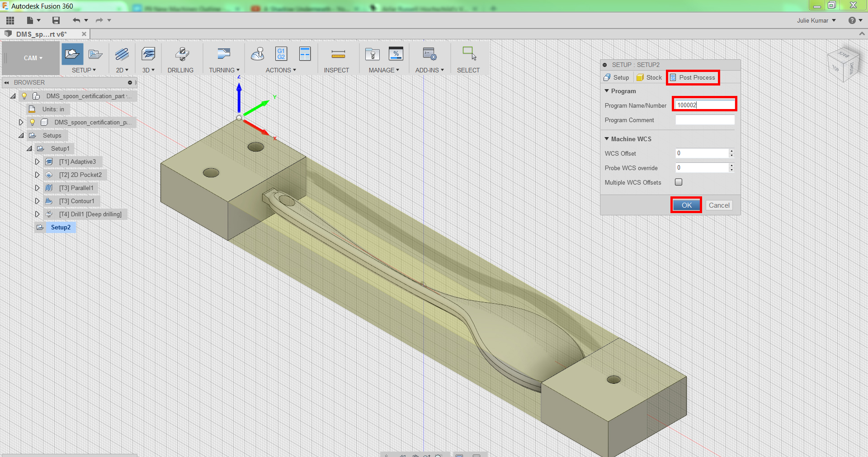Image resolution: width=868 pixels, height=457 pixels.
Task: Switch to the Post Process tab
Action: 693,77
